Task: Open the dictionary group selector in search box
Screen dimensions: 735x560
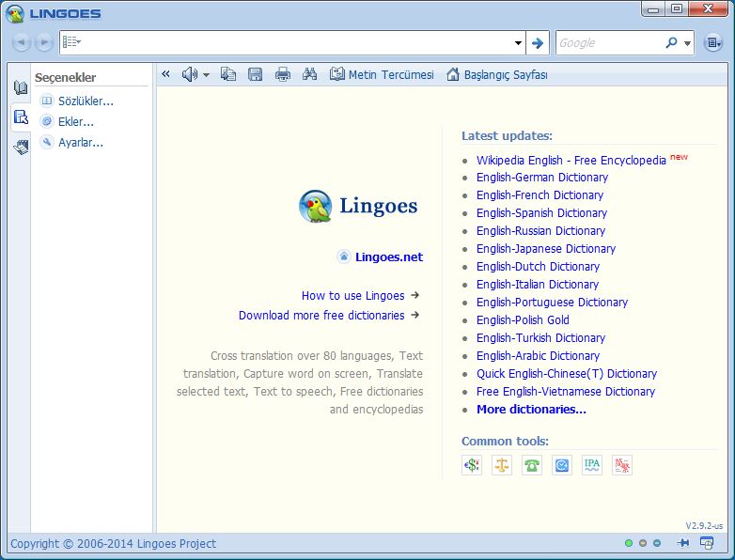Action: click(71, 42)
